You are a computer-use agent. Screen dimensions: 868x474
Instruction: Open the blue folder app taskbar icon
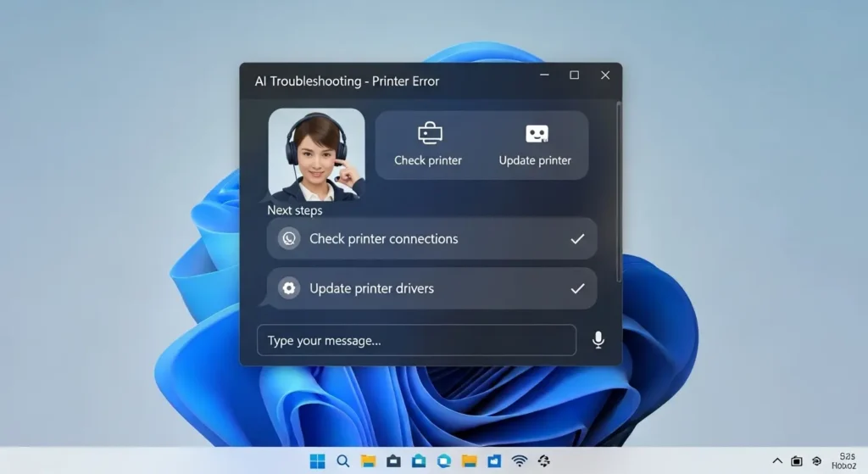[x=494, y=460]
